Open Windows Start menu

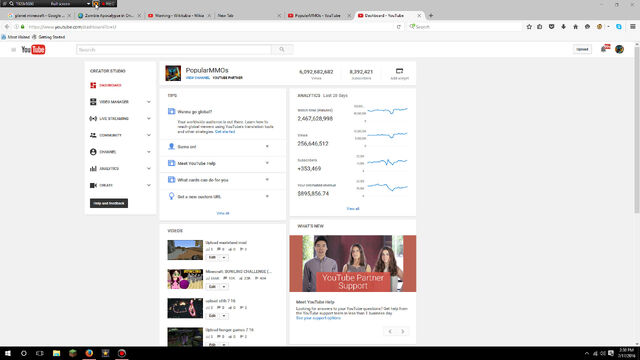click(8, 353)
